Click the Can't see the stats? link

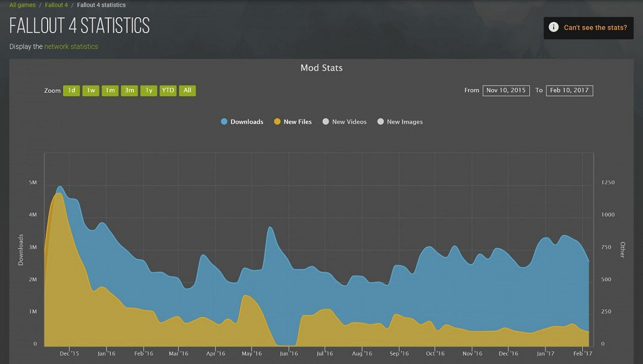pyautogui.click(x=595, y=28)
